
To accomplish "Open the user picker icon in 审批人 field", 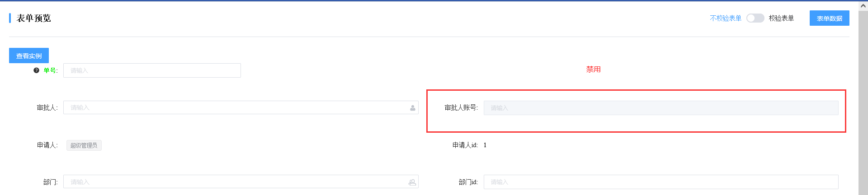I will (412, 108).
